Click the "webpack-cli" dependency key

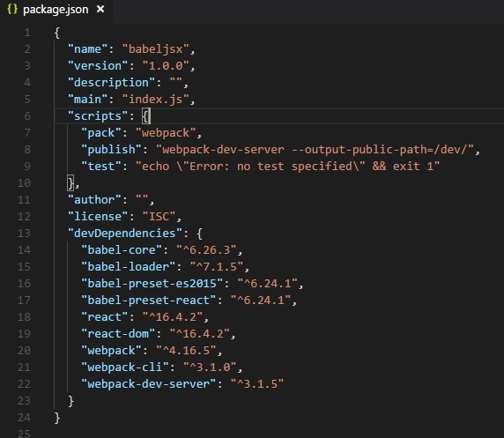[125, 367]
